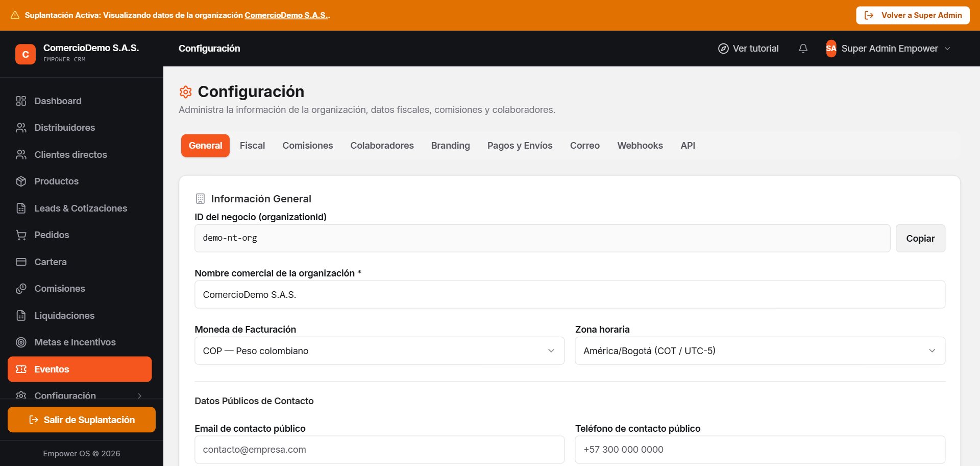Select the Eventos sidebar item

tap(80, 369)
